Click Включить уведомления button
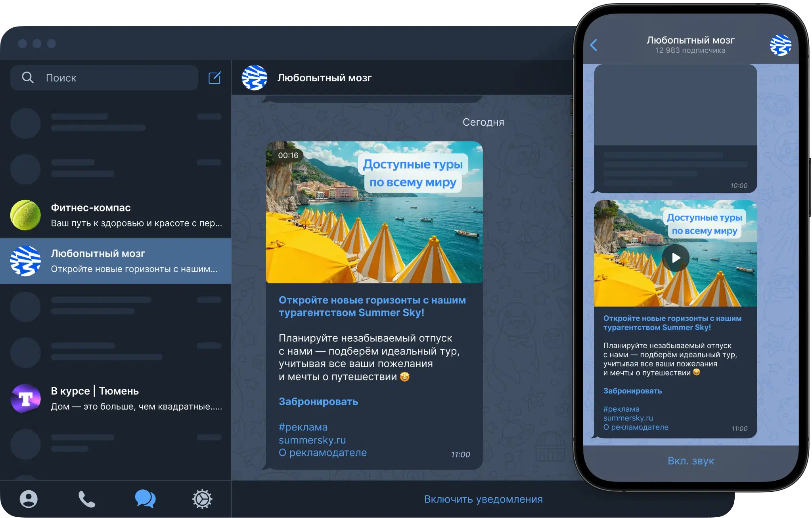 point(483,499)
